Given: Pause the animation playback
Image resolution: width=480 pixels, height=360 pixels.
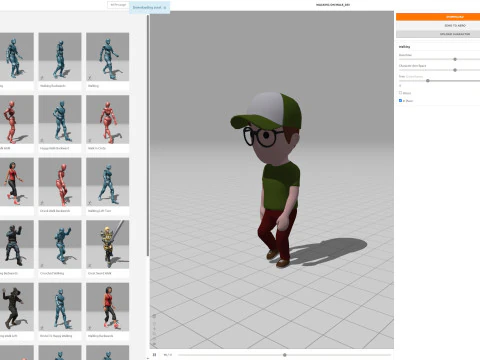Looking at the screenshot, I should click(154, 355).
